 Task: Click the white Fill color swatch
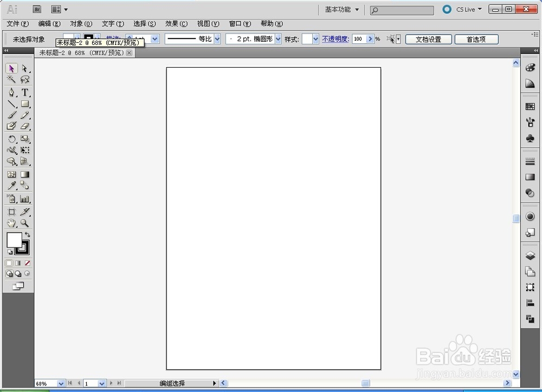point(14,239)
